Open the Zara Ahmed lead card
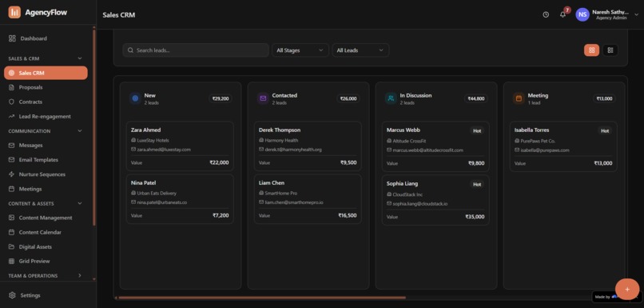 [x=180, y=146]
